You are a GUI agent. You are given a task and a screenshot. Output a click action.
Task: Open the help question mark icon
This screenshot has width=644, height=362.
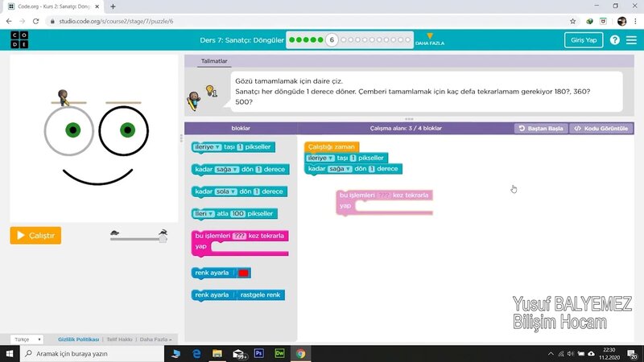(x=614, y=39)
